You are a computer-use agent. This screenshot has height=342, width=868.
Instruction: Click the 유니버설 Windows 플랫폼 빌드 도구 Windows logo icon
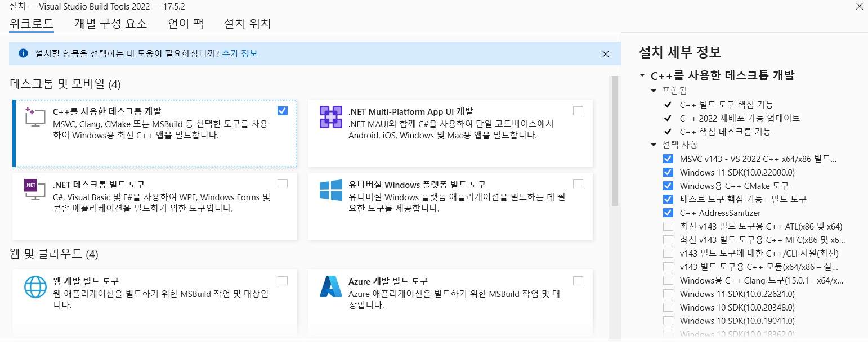[331, 190]
